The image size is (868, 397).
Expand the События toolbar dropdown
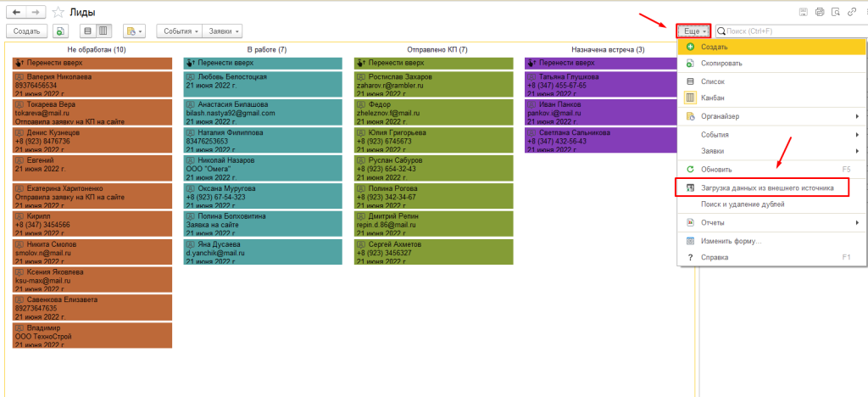click(x=180, y=31)
